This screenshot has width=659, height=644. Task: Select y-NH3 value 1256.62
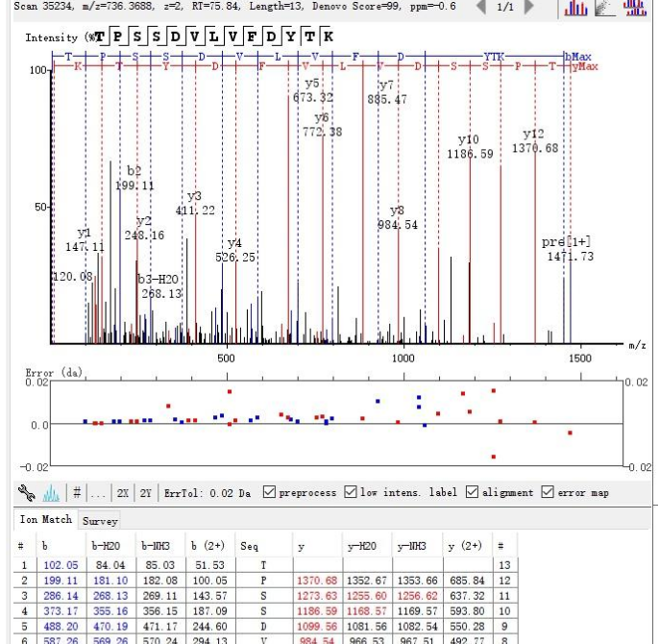[x=417, y=596]
